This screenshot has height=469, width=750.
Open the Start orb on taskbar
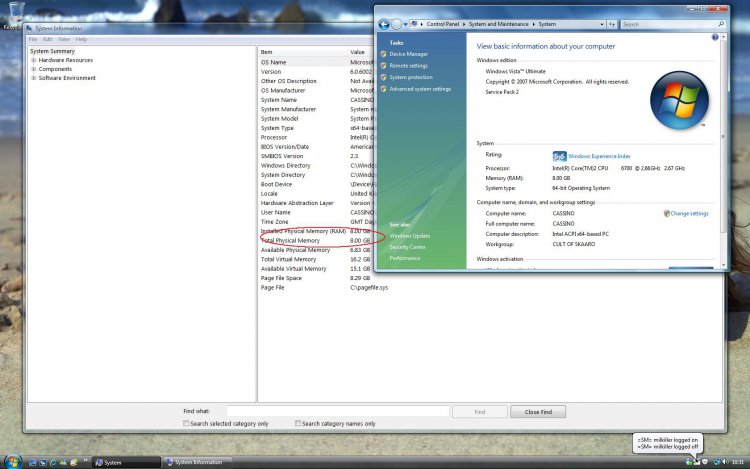click(x=12, y=462)
